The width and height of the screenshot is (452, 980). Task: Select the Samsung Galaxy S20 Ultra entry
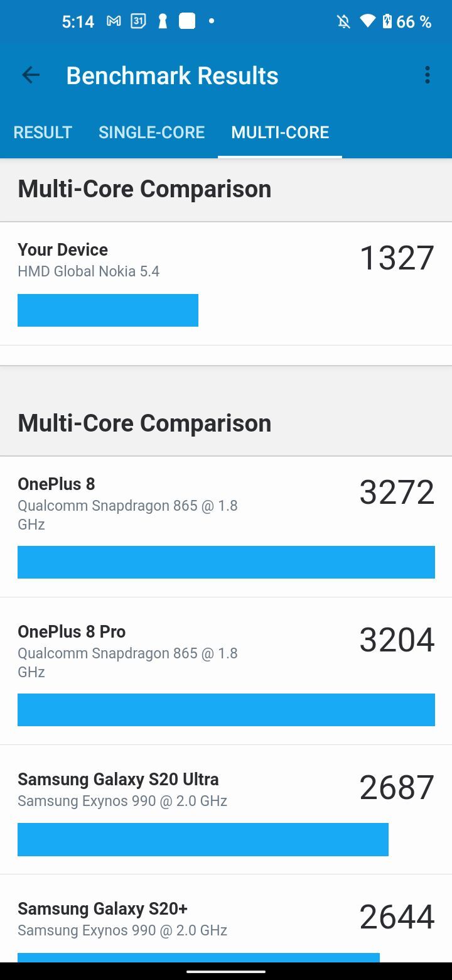click(226, 809)
